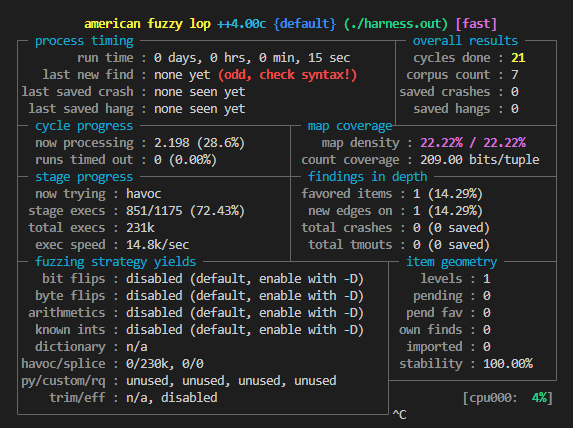
Task: Click the favored items value '1 (14.29%)'
Action: point(448,194)
